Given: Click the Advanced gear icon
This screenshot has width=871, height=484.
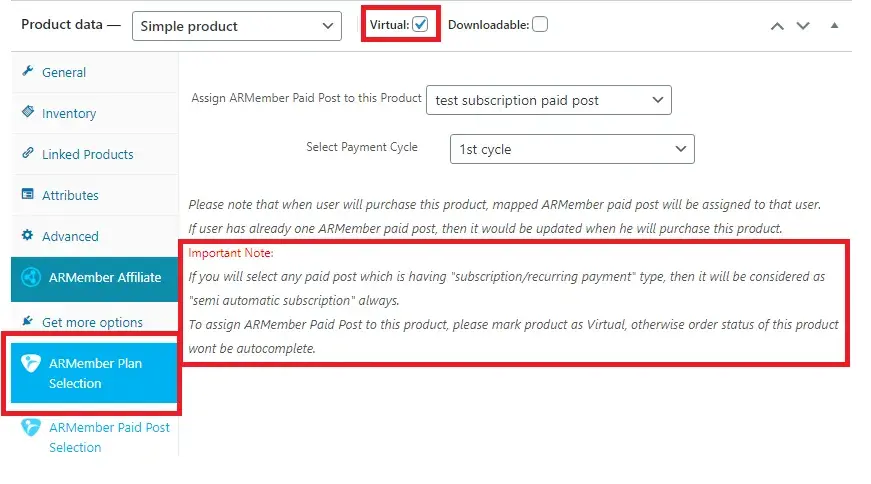Looking at the screenshot, I should (28, 236).
